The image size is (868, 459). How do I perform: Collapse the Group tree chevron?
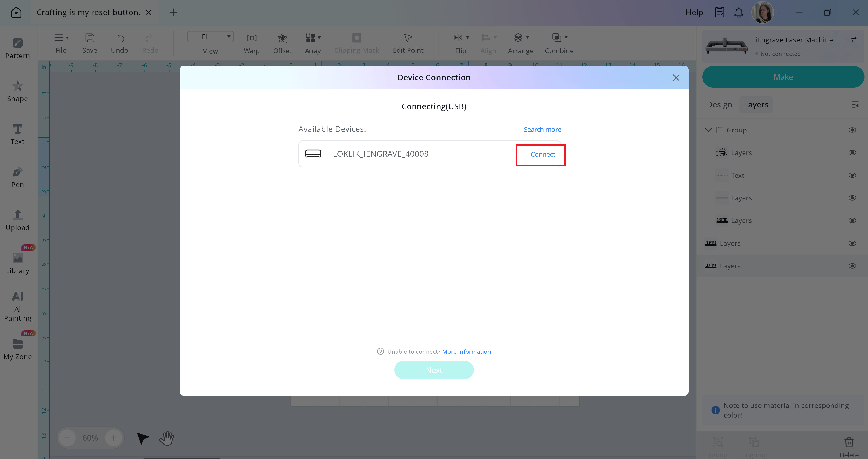click(708, 130)
